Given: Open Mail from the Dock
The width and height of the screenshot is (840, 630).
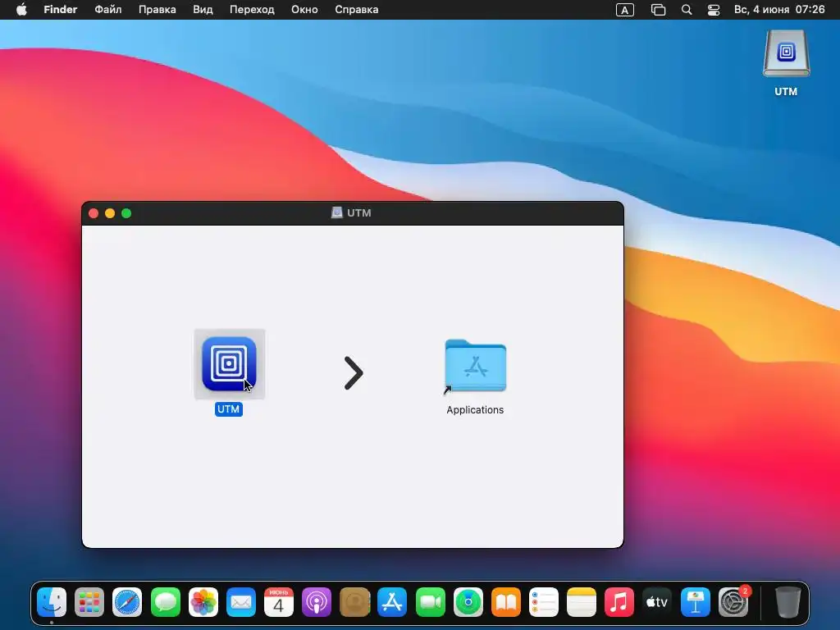Looking at the screenshot, I should point(241,602).
